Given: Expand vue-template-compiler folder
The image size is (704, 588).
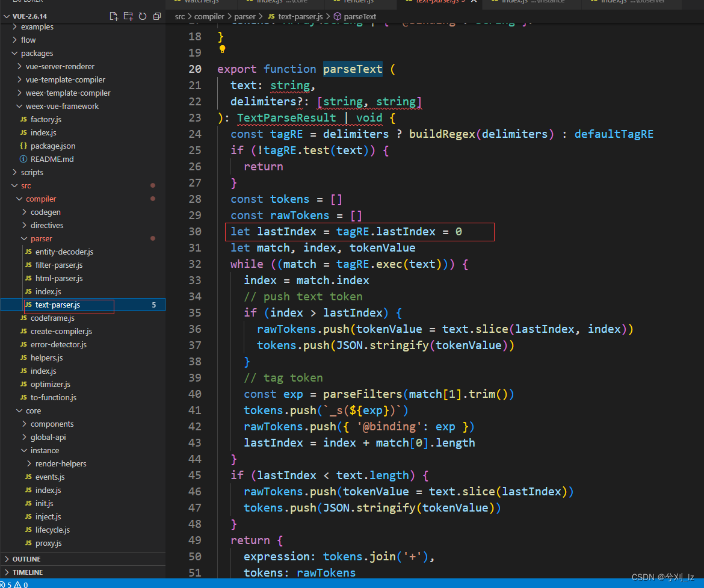Looking at the screenshot, I should (19, 79).
